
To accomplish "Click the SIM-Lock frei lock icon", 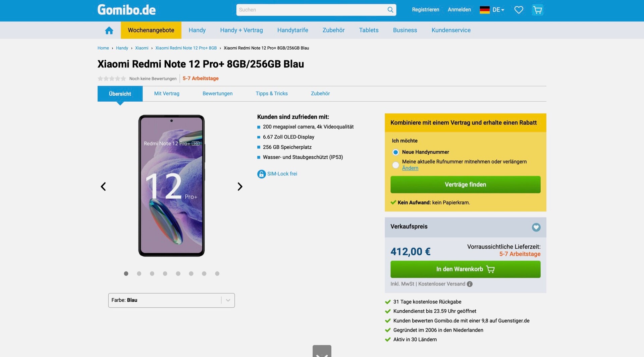I will click(261, 174).
